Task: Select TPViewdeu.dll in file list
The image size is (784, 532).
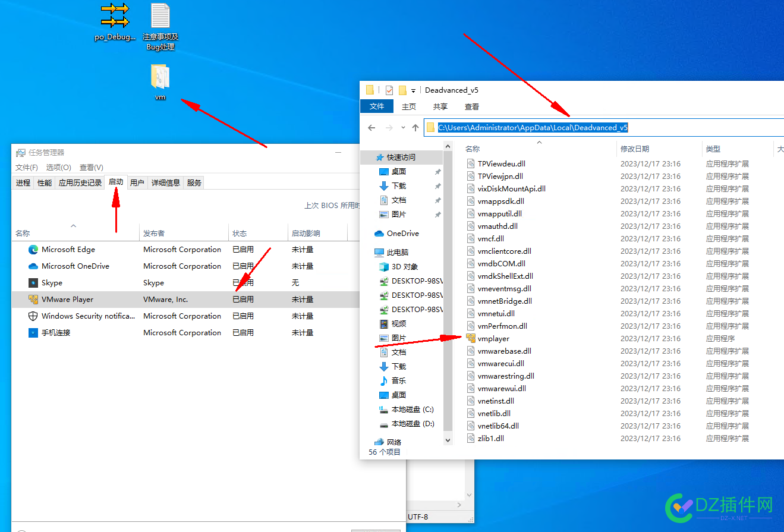Action: coord(502,164)
